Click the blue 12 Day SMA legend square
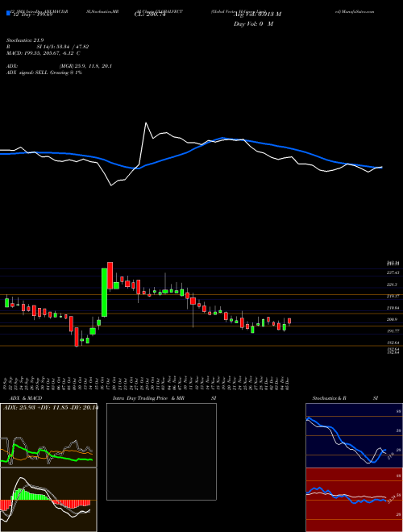The width and height of the screenshot is (403, 532). coord(8,14)
